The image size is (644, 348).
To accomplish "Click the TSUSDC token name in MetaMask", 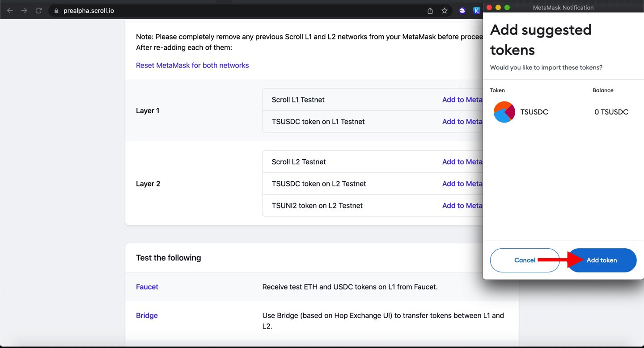I will pos(534,112).
